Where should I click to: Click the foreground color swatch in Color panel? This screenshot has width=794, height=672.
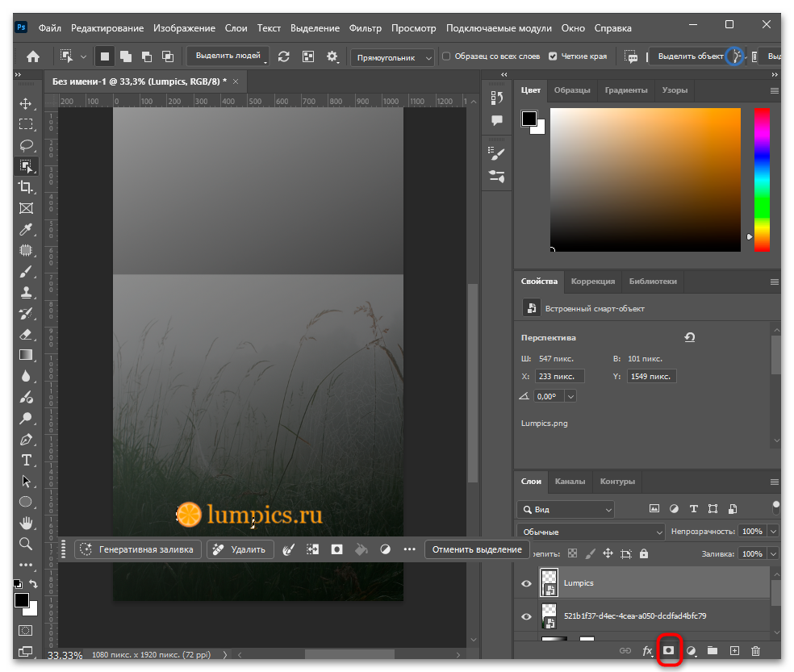point(529,119)
